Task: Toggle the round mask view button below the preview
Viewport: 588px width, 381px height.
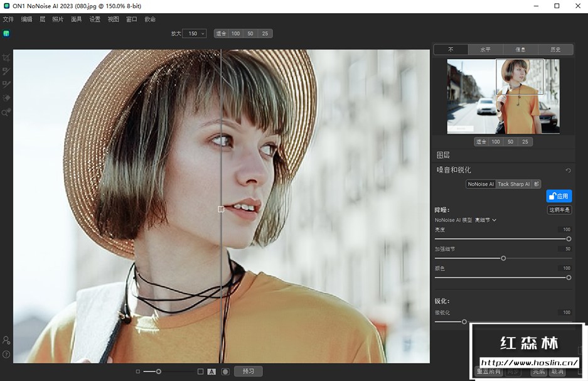Action: 225,372
